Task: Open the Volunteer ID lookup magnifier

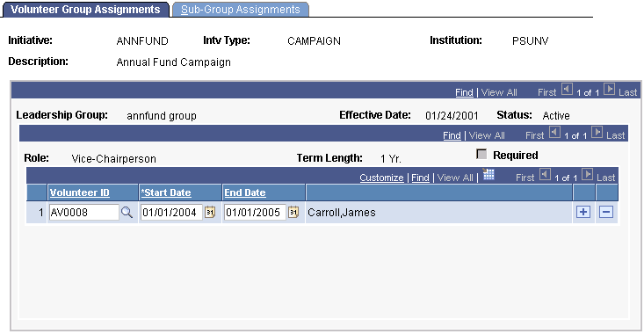Action: (127, 213)
